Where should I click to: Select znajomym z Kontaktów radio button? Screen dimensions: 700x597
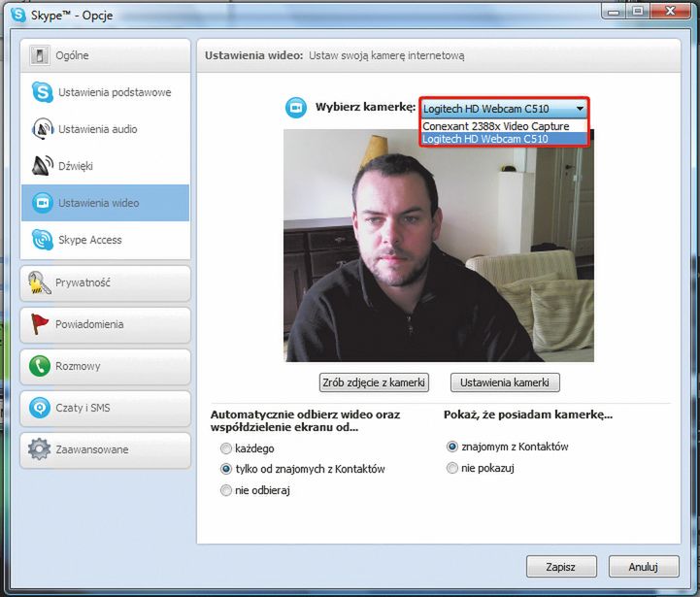click(452, 447)
